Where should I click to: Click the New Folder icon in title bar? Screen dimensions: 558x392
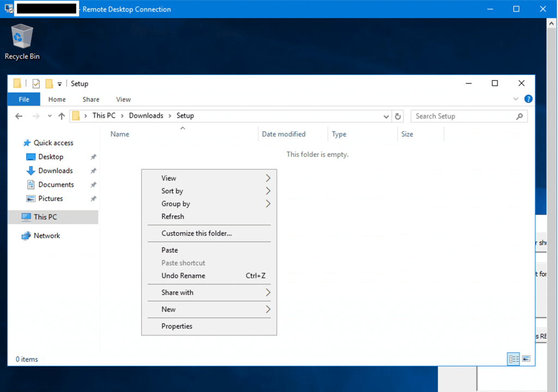coord(49,83)
